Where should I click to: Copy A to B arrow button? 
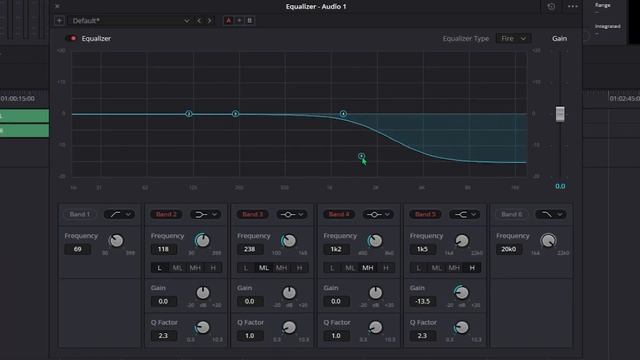(x=239, y=20)
